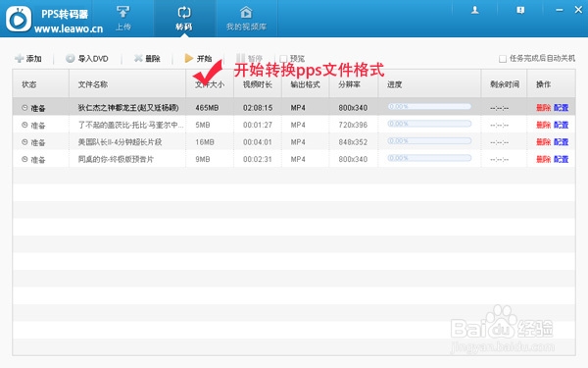Open the 上传 (Upload) tab
Image resolution: width=588 pixels, height=368 pixels.
pyautogui.click(x=123, y=18)
